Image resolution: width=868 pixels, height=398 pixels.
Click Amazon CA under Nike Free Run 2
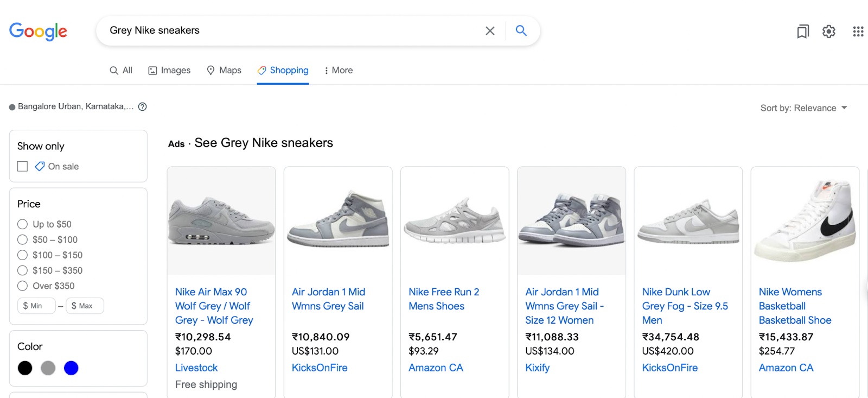(x=436, y=368)
